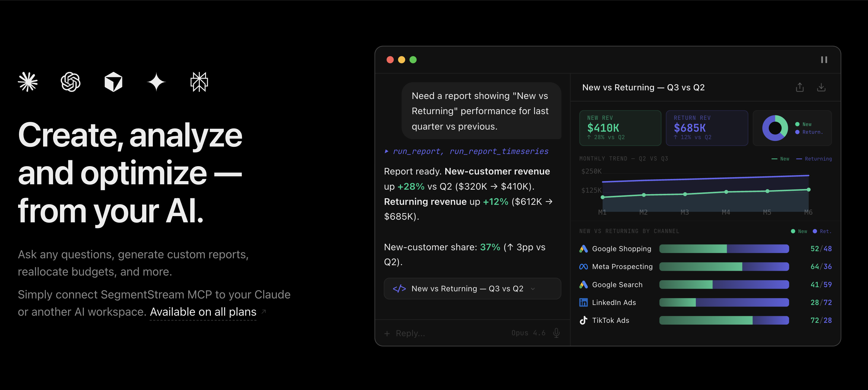This screenshot has width=868, height=390.
Task: Click the RETURN REV $685K card
Action: pos(707,128)
